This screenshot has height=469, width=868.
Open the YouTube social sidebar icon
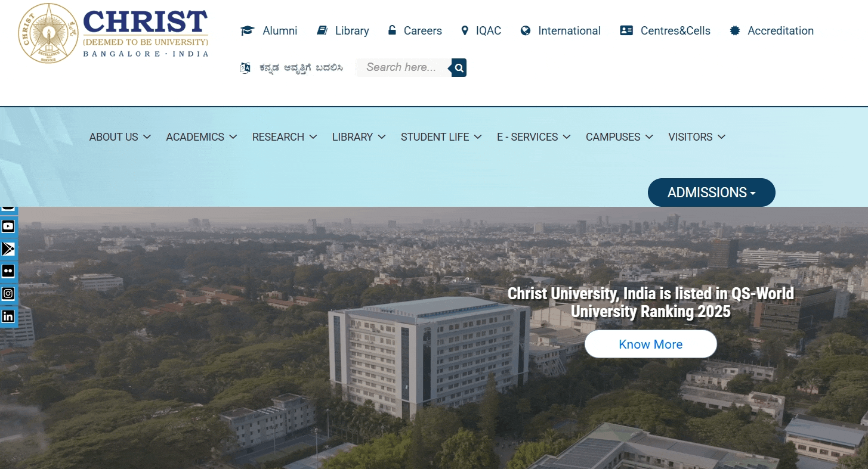[8, 226]
